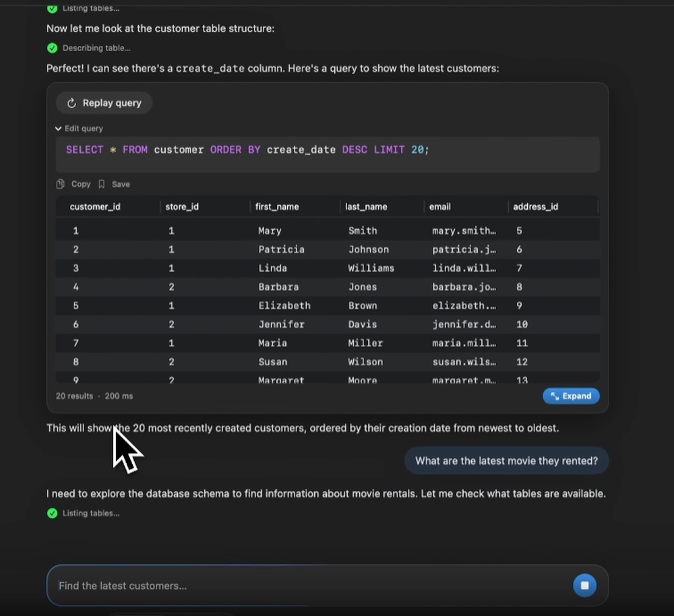Click the 'mary.smith…' email cell
Viewport: 674px width, 616px height.
pyautogui.click(x=464, y=231)
